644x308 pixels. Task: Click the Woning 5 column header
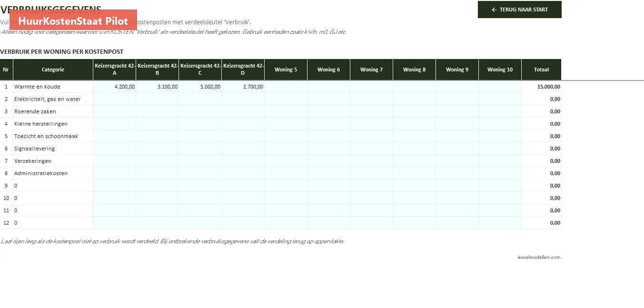286,70
